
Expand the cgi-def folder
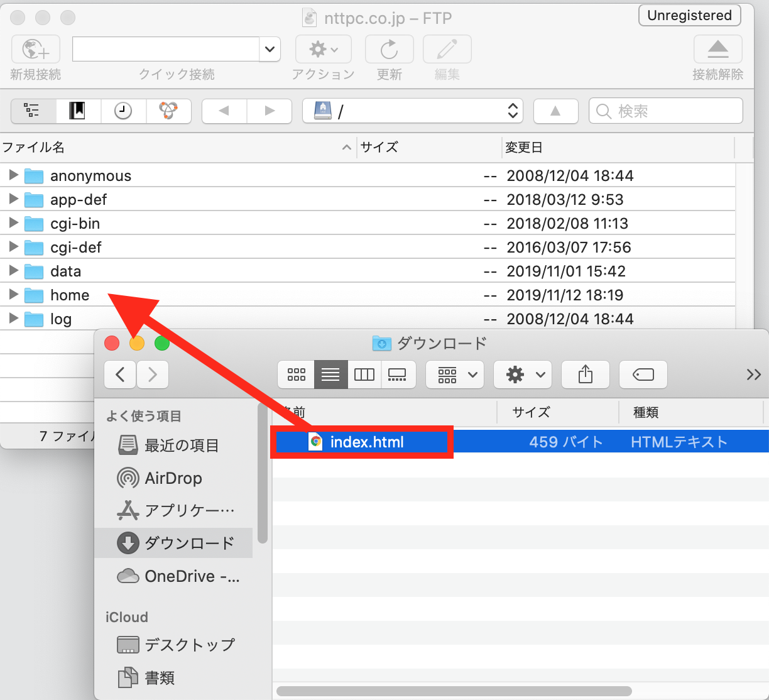click(13, 247)
